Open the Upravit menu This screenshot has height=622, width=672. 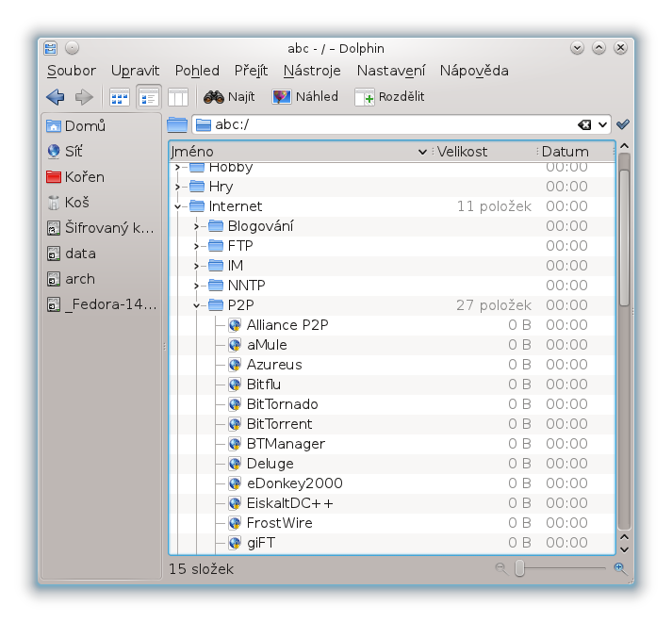(x=135, y=71)
